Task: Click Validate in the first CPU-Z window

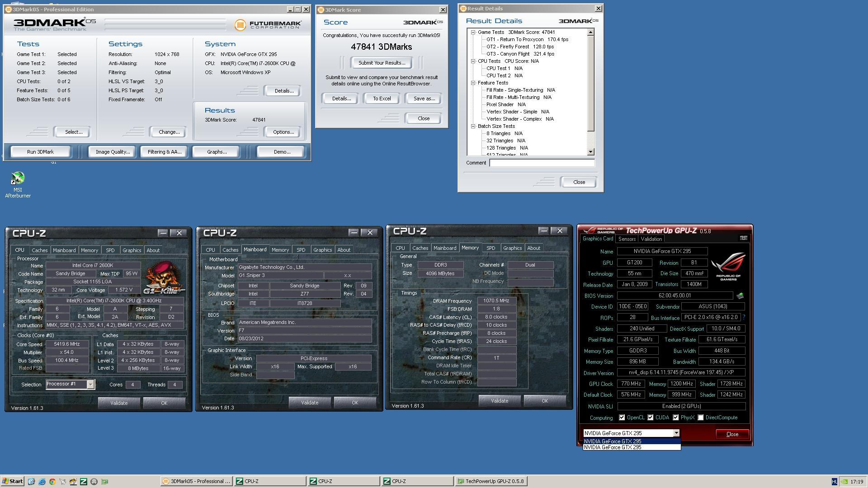Action: 119,403
